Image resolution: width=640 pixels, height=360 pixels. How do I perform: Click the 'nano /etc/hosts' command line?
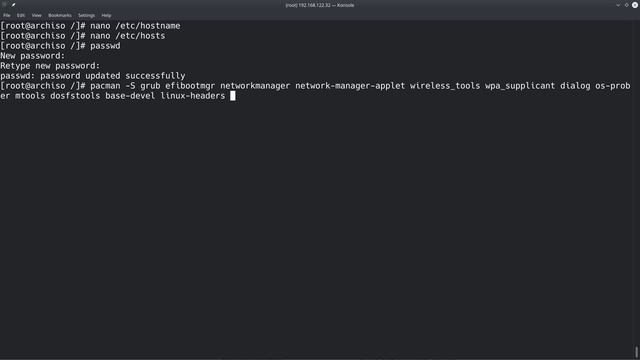tap(83, 36)
